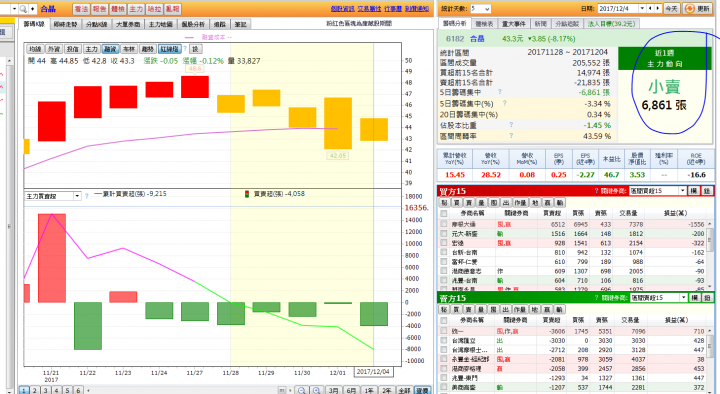Image resolution: width=720 pixels, height=394 pixels.
Task: Click help question mark beside chart toggle row
Action: [185, 49]
